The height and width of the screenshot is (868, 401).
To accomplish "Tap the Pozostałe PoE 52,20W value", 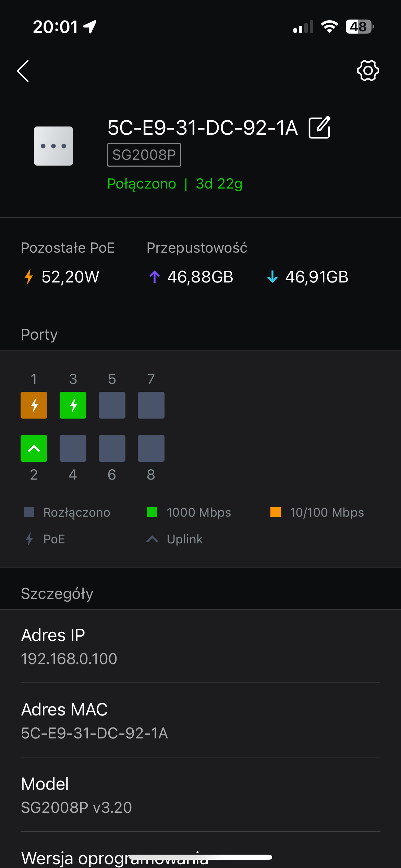I will coord(70,277).
